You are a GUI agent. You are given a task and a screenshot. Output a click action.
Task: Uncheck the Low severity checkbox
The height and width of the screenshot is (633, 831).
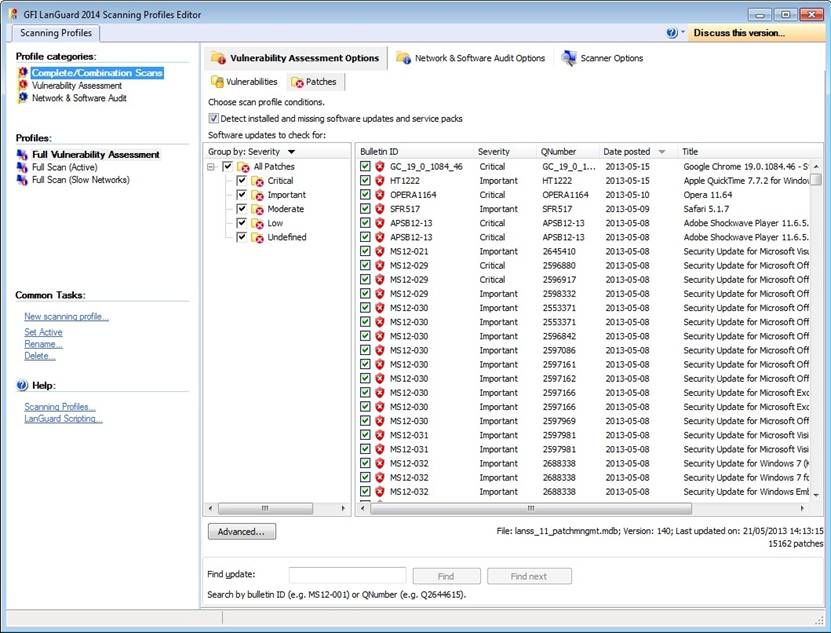[x=241, y=223]
